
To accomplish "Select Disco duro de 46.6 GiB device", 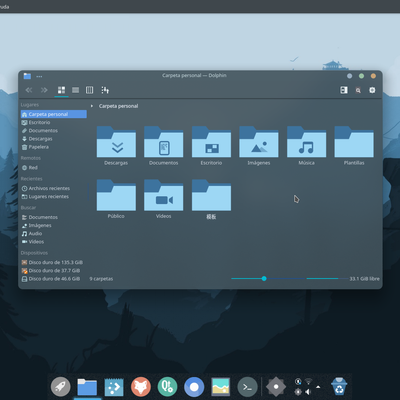I will [54, 279].
